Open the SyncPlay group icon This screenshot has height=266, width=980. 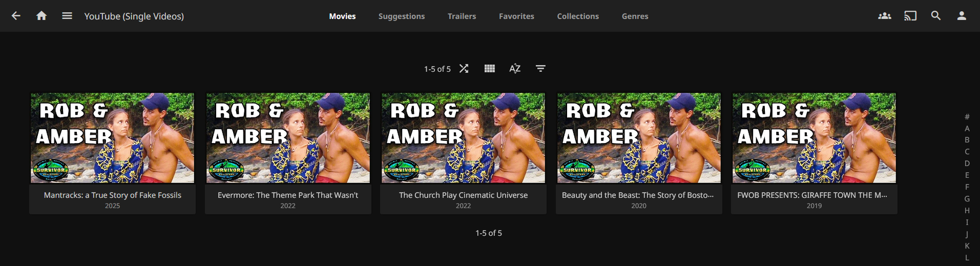tap(884, 16)
